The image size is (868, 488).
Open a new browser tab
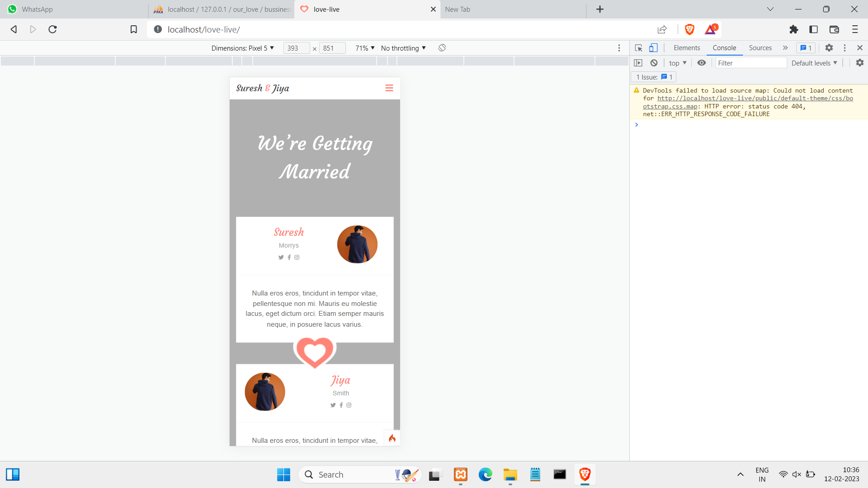(x=600, y=9)
